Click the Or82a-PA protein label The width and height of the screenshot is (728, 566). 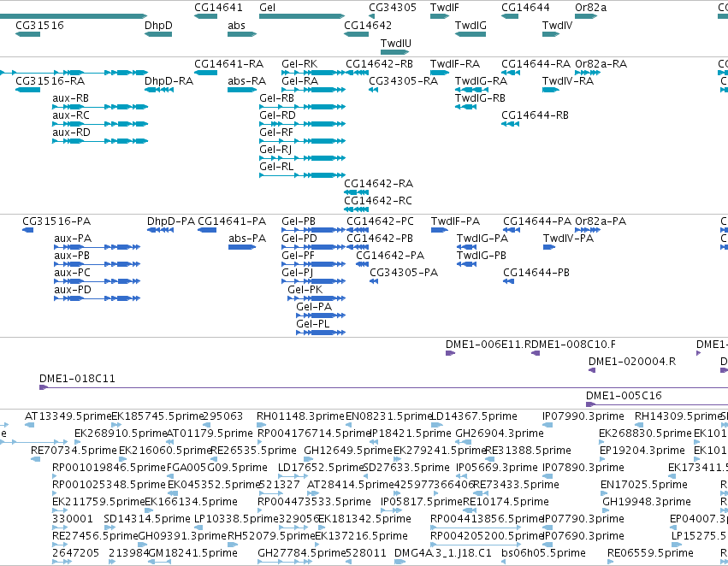point(601,221)
